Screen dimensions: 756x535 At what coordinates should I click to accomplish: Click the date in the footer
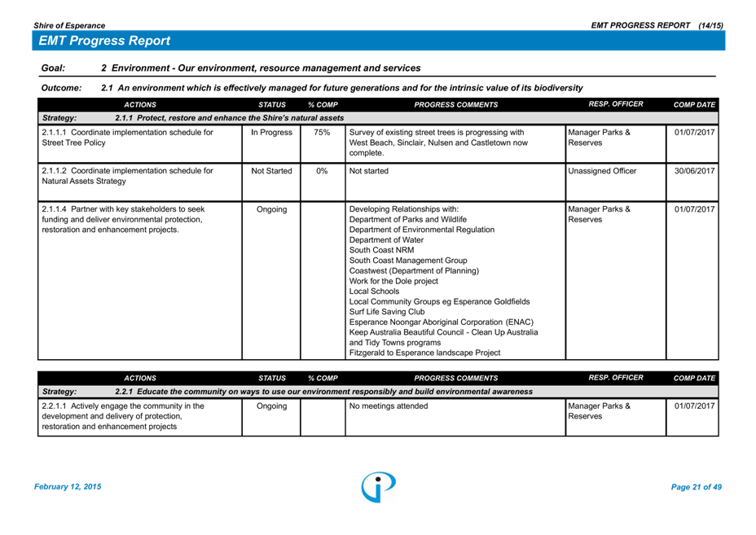68,487
